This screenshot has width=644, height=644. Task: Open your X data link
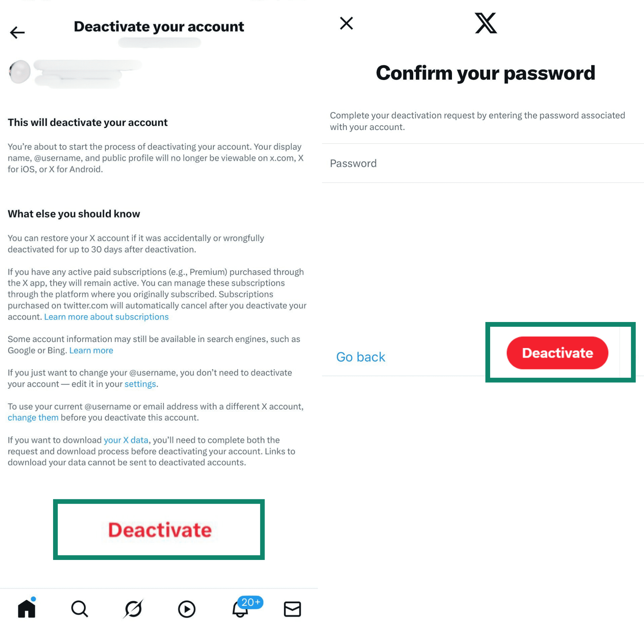[x=126, y=440]
